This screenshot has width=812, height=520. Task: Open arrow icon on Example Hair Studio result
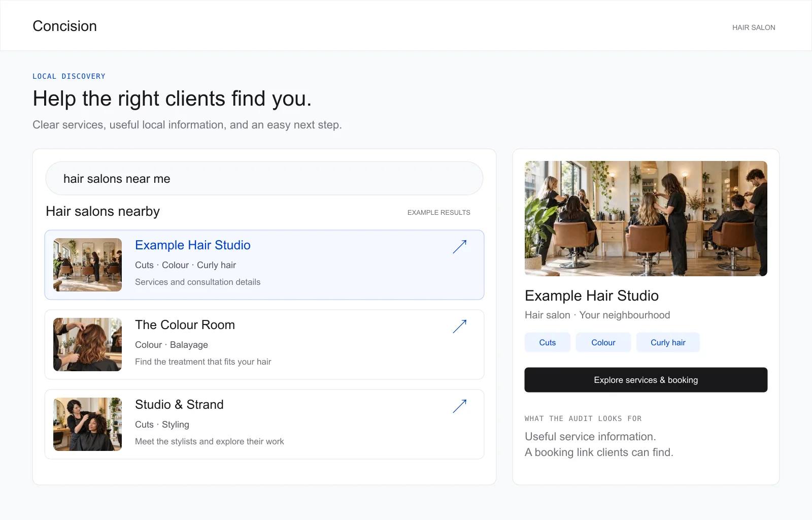point(459,247)
